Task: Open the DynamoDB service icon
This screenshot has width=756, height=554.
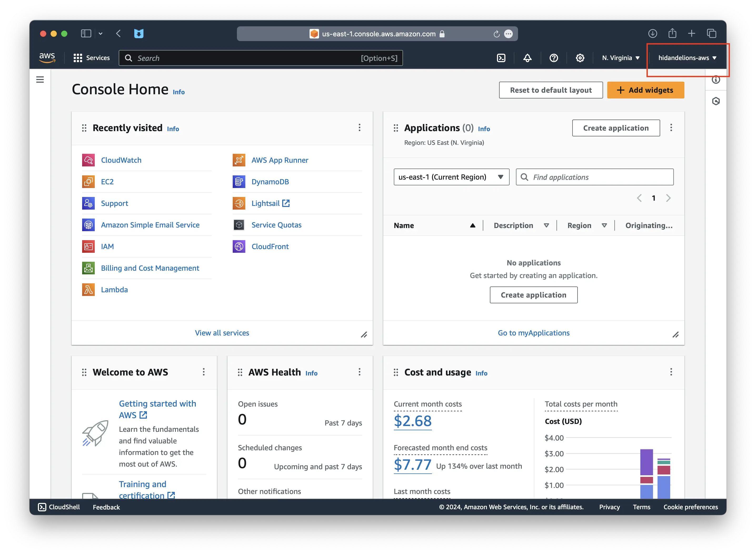Action: pyautogui.click(x=239, y=182)
